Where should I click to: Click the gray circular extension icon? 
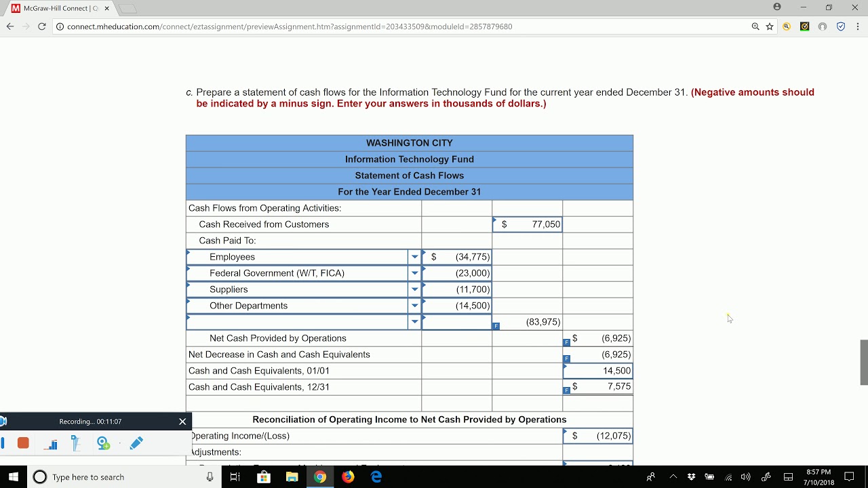tap(822, 26)
